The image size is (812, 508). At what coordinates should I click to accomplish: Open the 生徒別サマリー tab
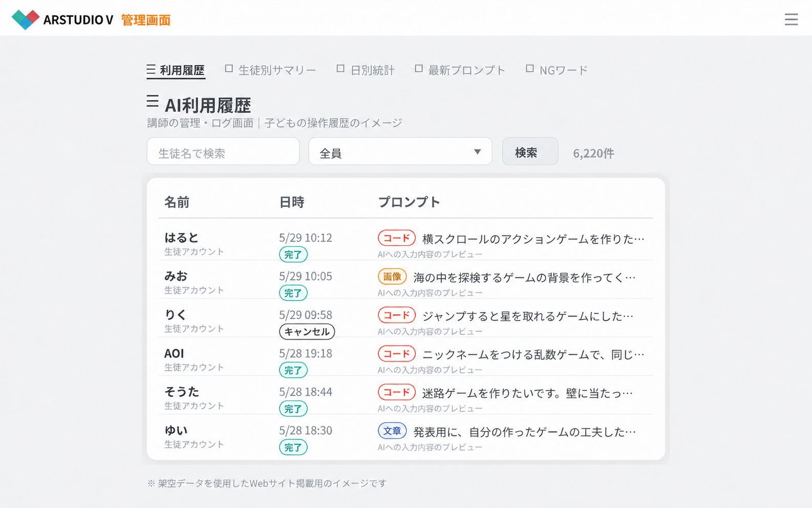(270, 70)
